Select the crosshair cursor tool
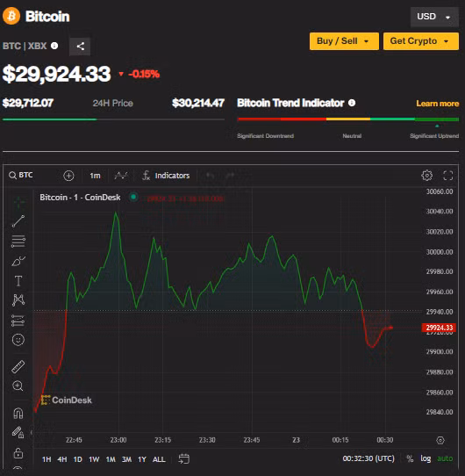 [18, 202]
